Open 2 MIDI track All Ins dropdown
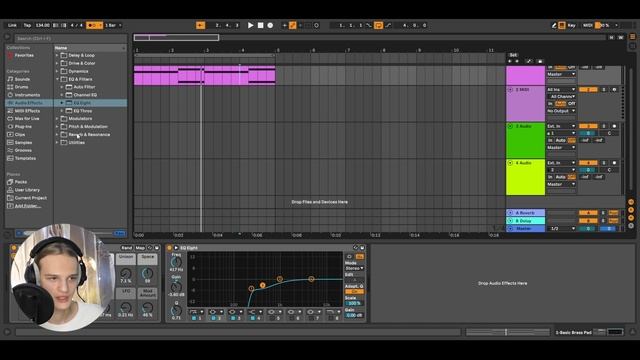Viewport: 640px width, 360px height. 561,89
